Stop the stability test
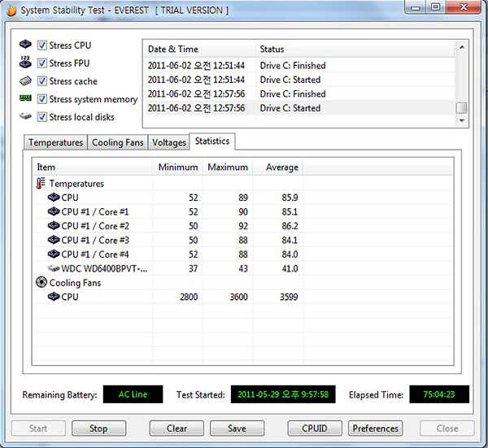The height and width of the screenshot is (448, 488). [98, 428]
